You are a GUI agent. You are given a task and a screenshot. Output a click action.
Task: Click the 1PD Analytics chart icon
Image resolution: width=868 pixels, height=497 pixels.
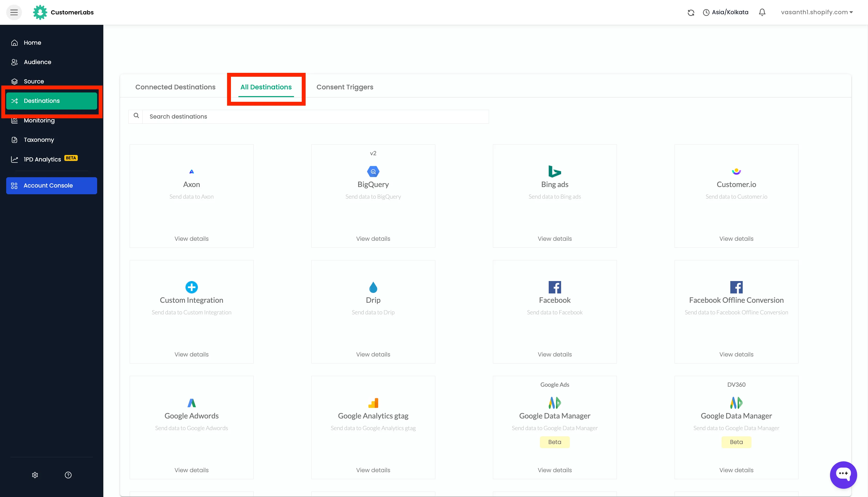point(14,159)
